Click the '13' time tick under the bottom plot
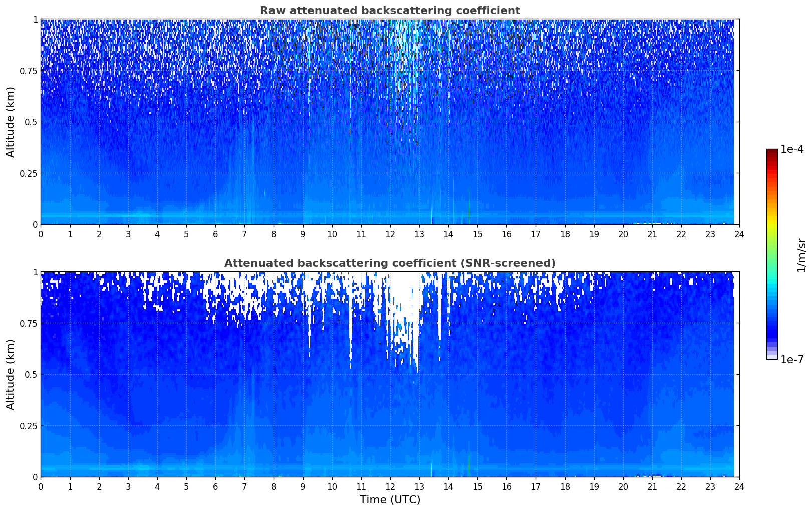Viewport: 812px width, 511px height. point(419,486)
